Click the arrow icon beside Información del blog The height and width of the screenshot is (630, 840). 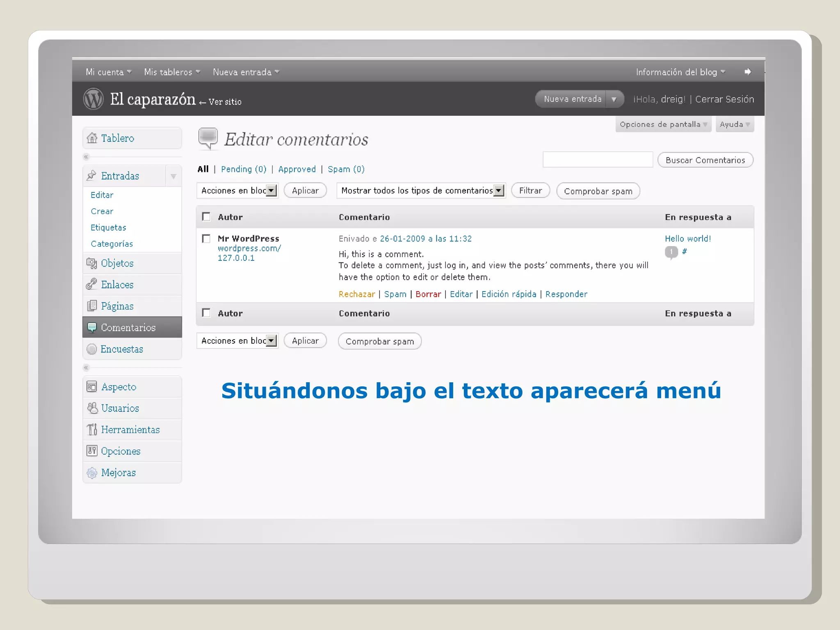[x=748, y=72]
